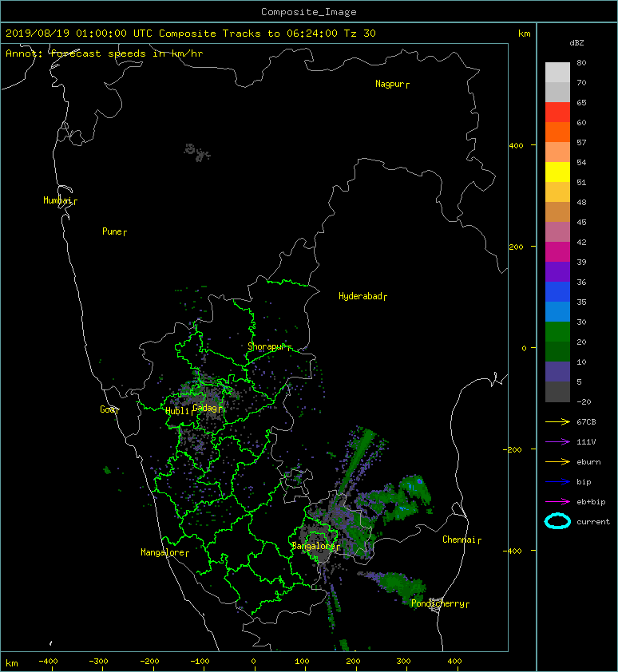The height and width of the screenshot is (672, 618).
Task: Click the eb+bip legend label
Action: coord(591,502)
